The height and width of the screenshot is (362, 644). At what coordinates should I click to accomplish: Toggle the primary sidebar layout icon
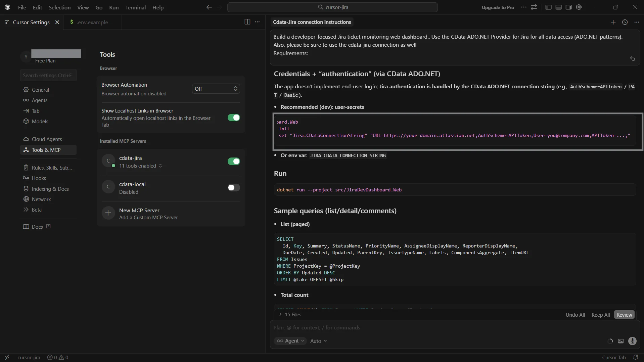point(548,7)
